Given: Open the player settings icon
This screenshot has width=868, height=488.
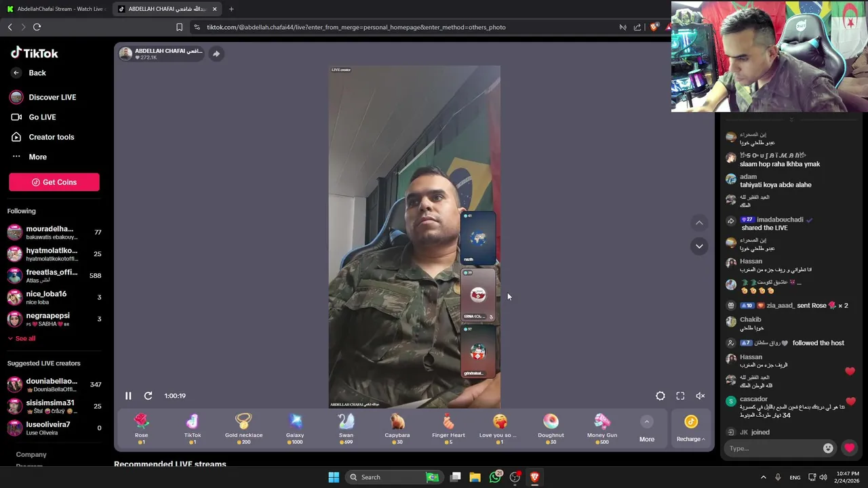Looking at the screenshot, I should click(x=660, y=396).
